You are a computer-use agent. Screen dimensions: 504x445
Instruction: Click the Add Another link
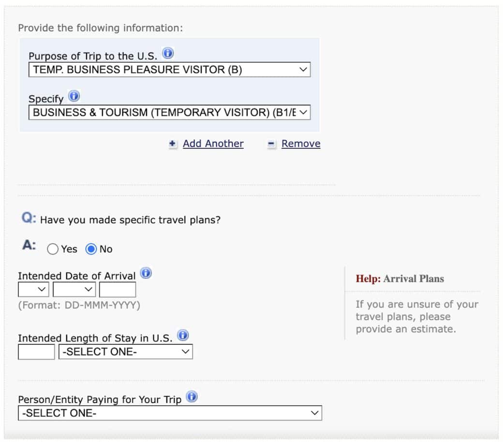pyautogui.click(x=213, y=144)
